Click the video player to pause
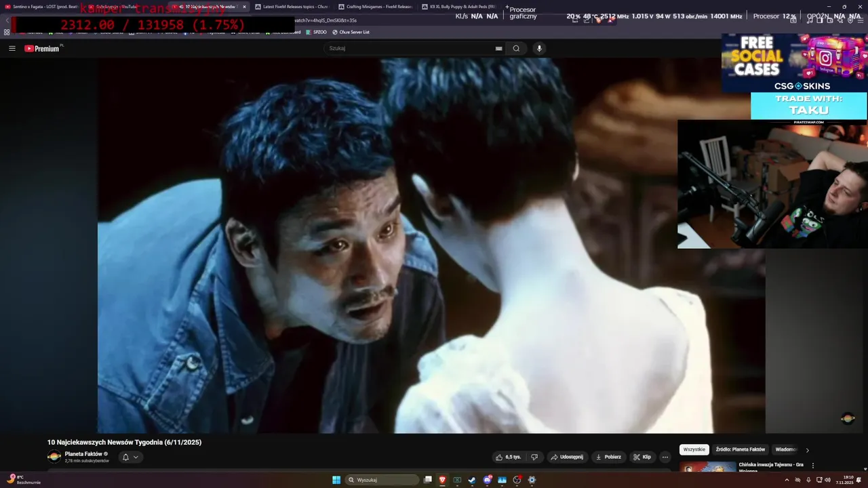The height and width of the screenshot is (488, 868). point(431,245)
